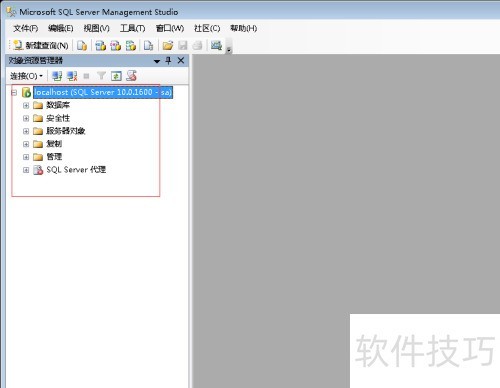Open the Activity Monitor toolbar icon

coord(216,45)
